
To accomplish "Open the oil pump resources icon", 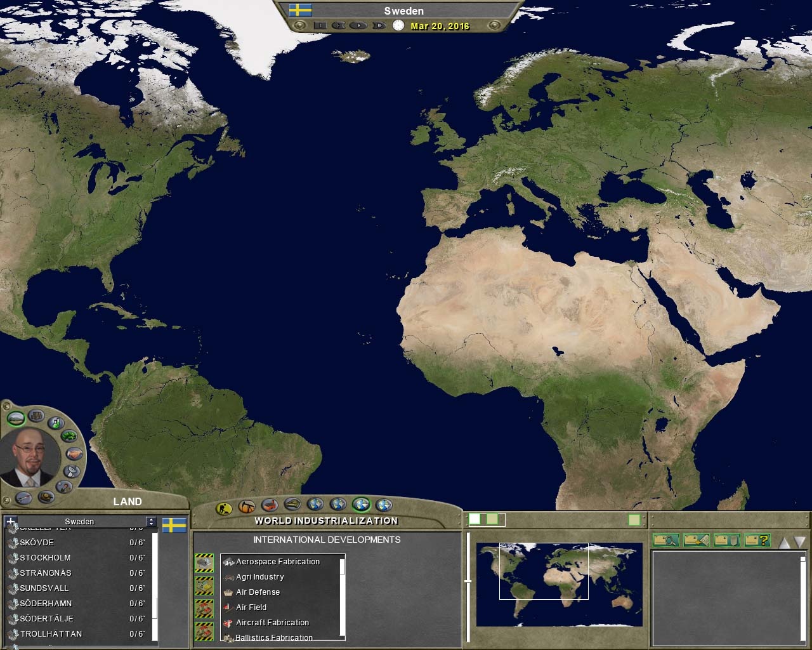I will (247, 507).
